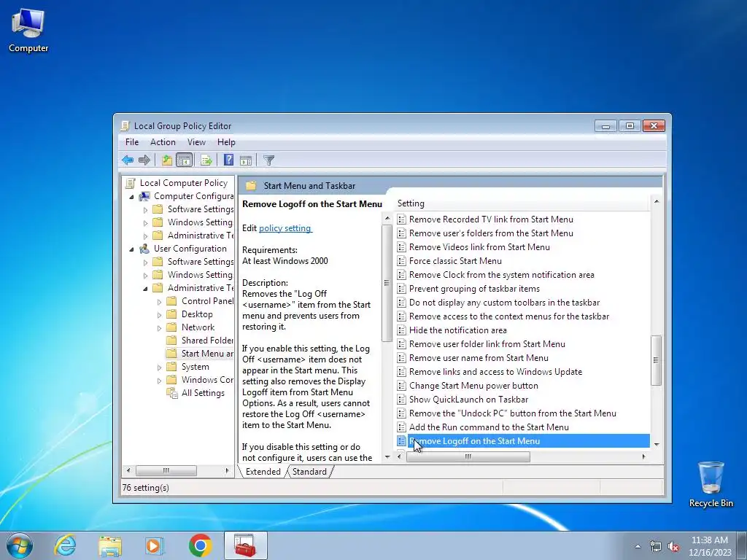
Task: Expand Windows Settings under User Configuration
Action: [145, 275]
